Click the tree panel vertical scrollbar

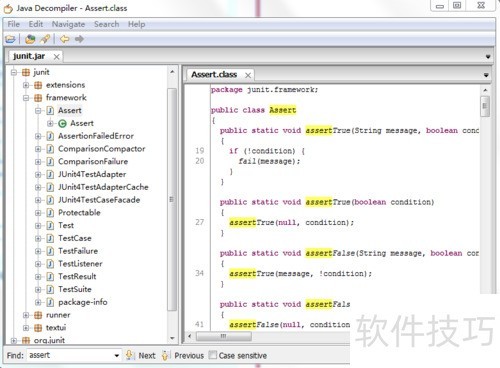[172, 199]
